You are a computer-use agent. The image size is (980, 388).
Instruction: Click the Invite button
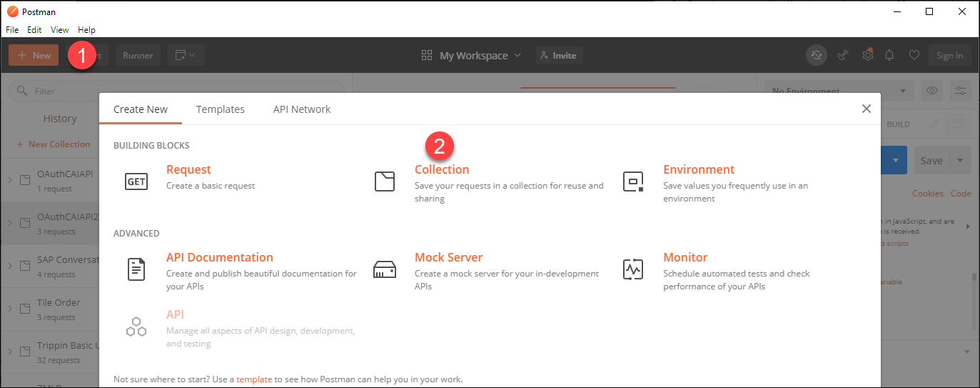(559, 55)
